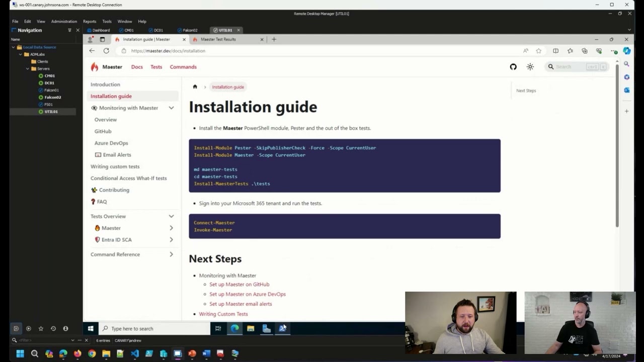This screenshot has width=644, height=362.
Task: Click the Maester flame logo
Action: point(95,67)
